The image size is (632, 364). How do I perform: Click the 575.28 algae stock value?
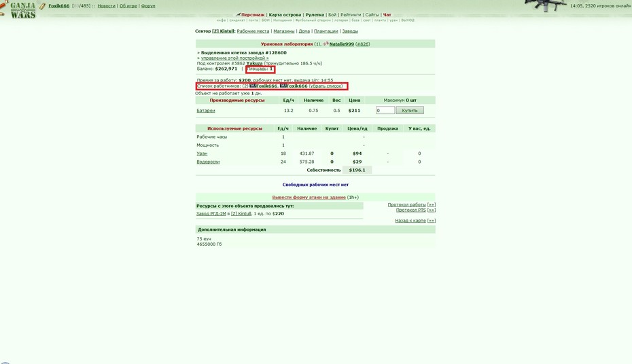[306, 162]
